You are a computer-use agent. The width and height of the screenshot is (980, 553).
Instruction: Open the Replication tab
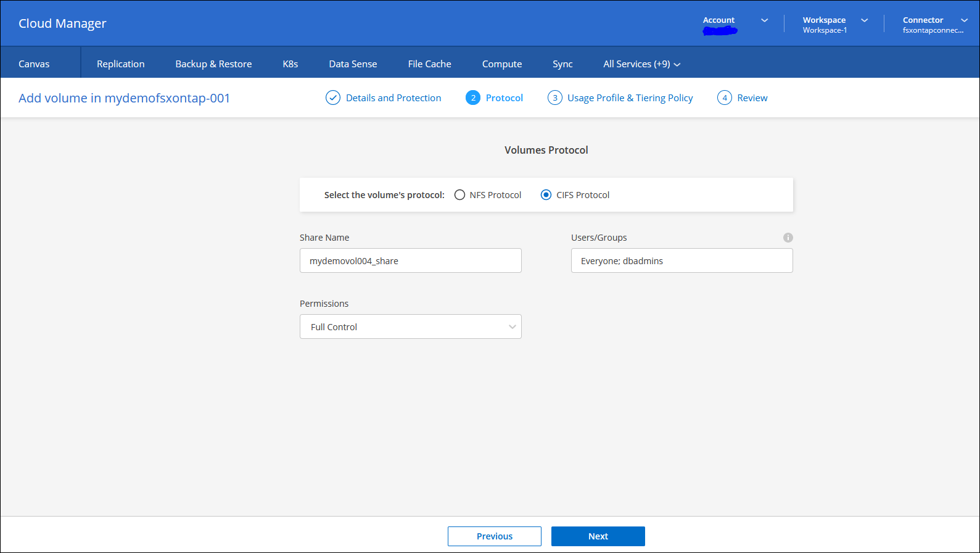[121, 64]
